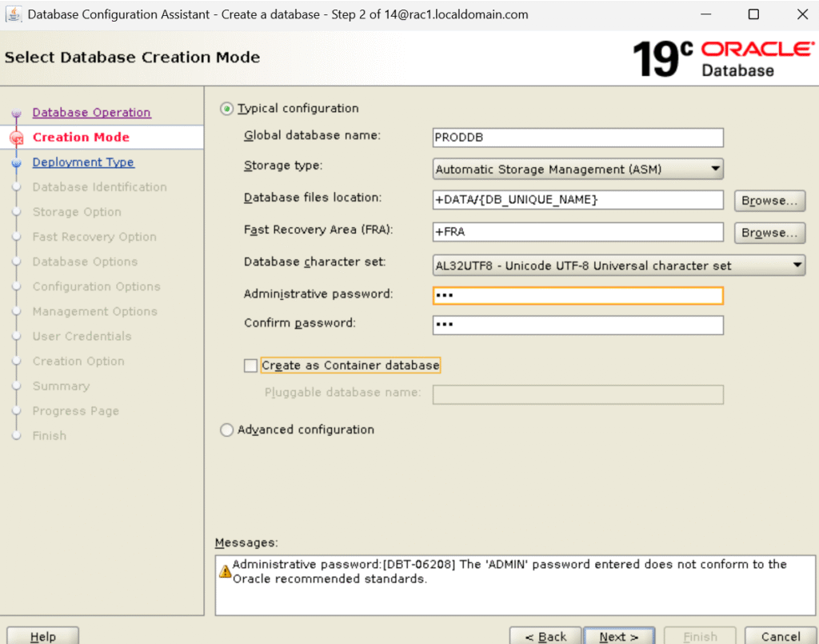The width and height of the screenshot is (819, 644).
Task: Browse for the database files location
Action: 769,201
